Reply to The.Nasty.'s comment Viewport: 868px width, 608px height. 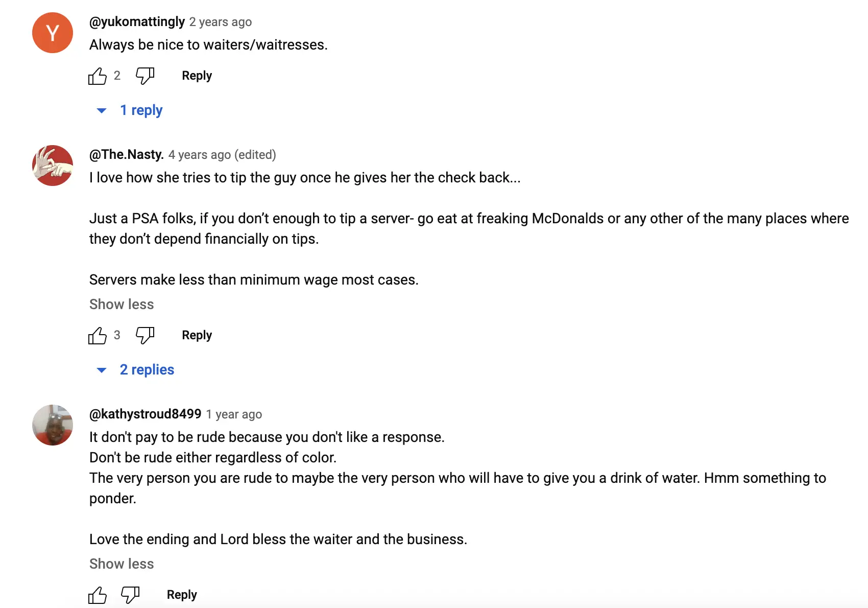coord(197,335)
